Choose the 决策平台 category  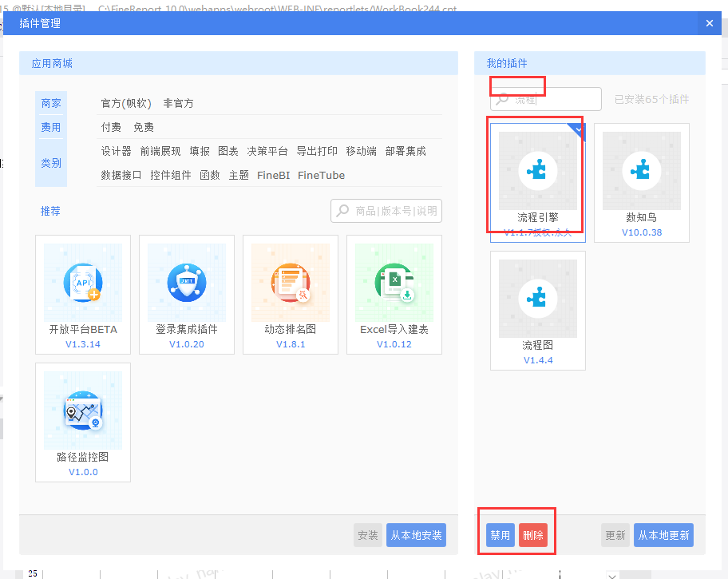tap(267, 151)
